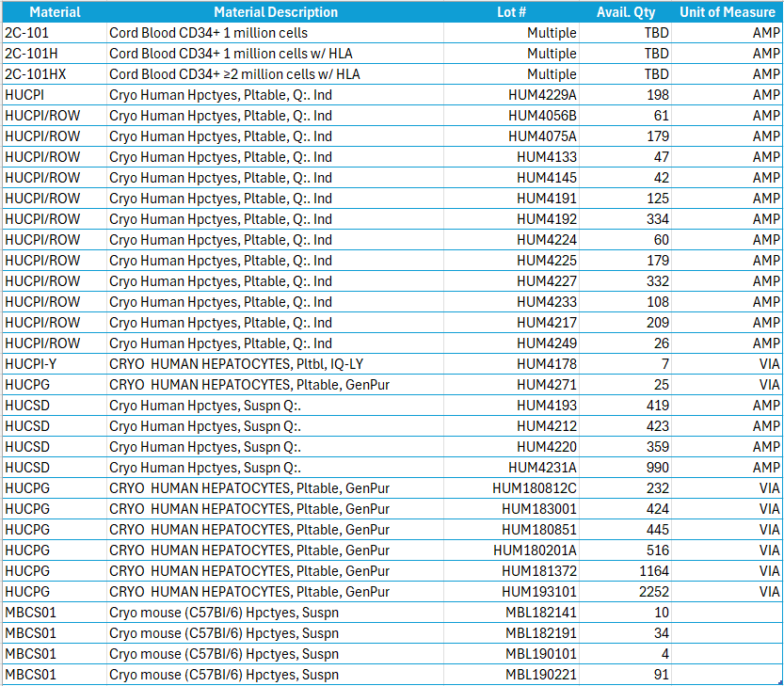Click lot number HUM4217
This screenshot has height=686, width=784.
(547, 323)
